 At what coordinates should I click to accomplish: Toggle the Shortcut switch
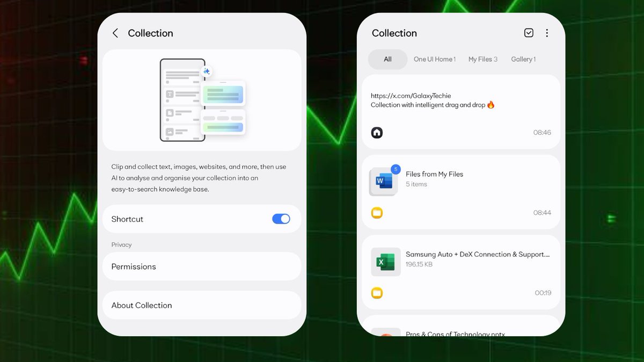[x=281, y=219]
